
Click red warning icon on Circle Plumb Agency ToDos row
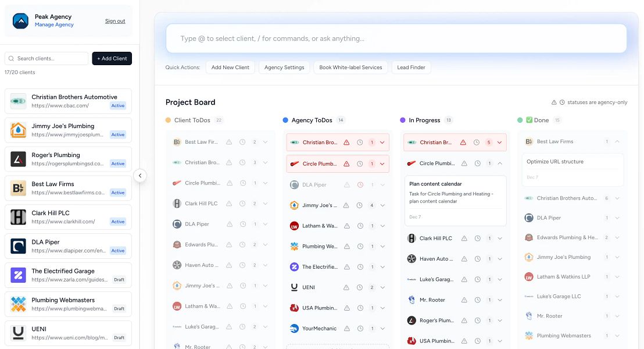346,163
